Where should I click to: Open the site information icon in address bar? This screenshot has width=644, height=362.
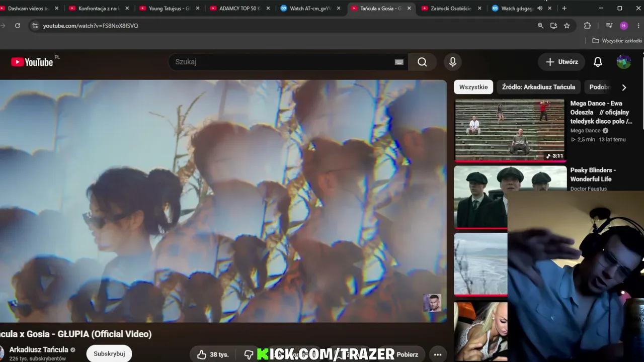tap(34, 26)
